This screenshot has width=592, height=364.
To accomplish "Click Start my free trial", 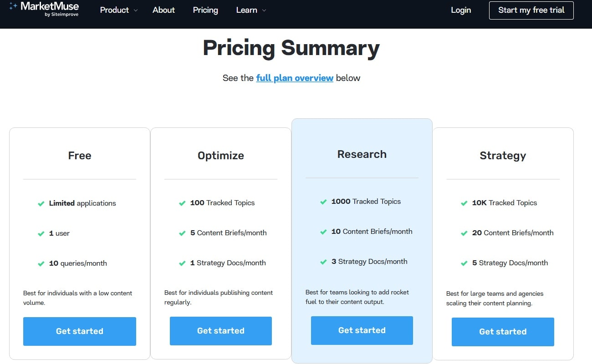I will 531,10.
